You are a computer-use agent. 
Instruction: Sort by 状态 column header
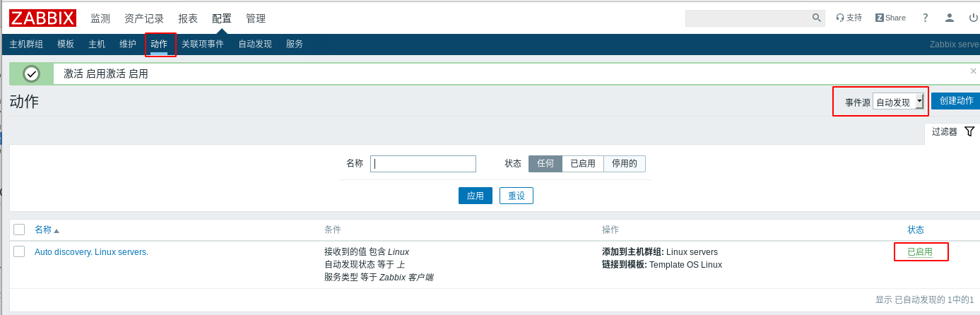point(916,230)
